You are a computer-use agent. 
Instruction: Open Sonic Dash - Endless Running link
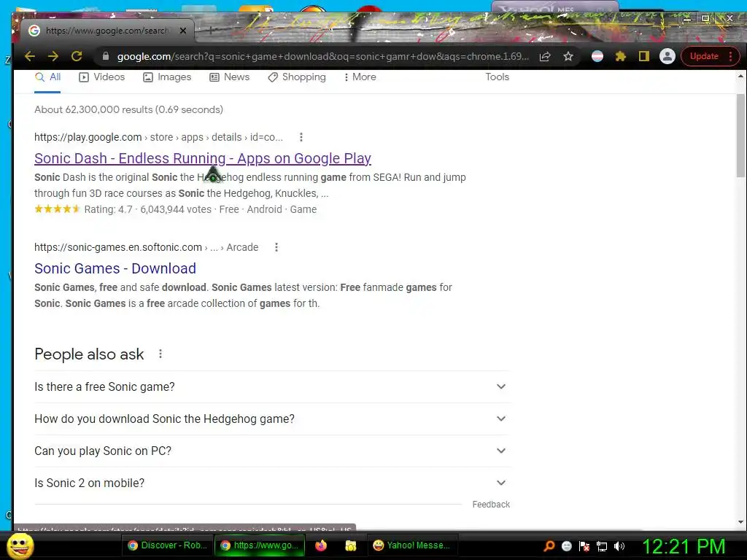coord(203,158)
